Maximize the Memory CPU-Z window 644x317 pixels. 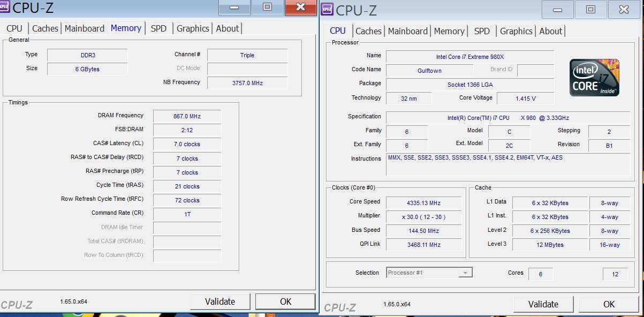coord(267,7)
